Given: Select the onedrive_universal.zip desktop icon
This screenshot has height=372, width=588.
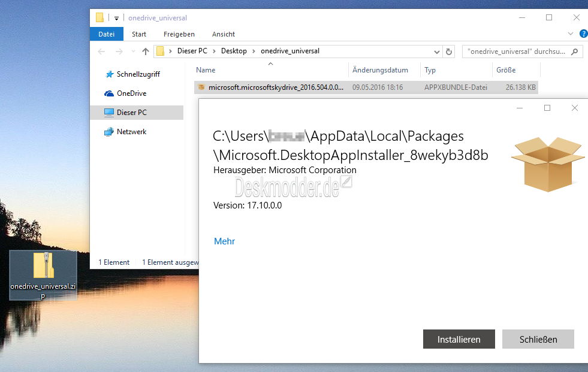Looking at the screenshot, I should [43, 276].
